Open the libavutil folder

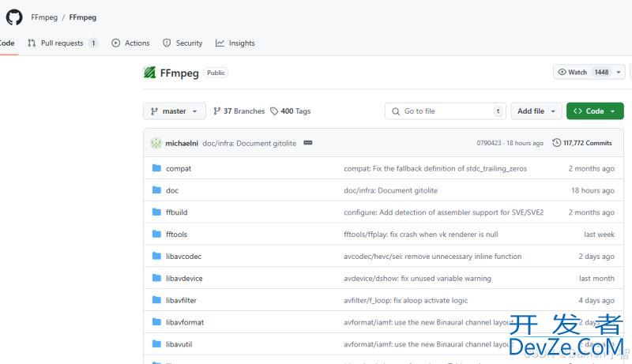[179, 344]
